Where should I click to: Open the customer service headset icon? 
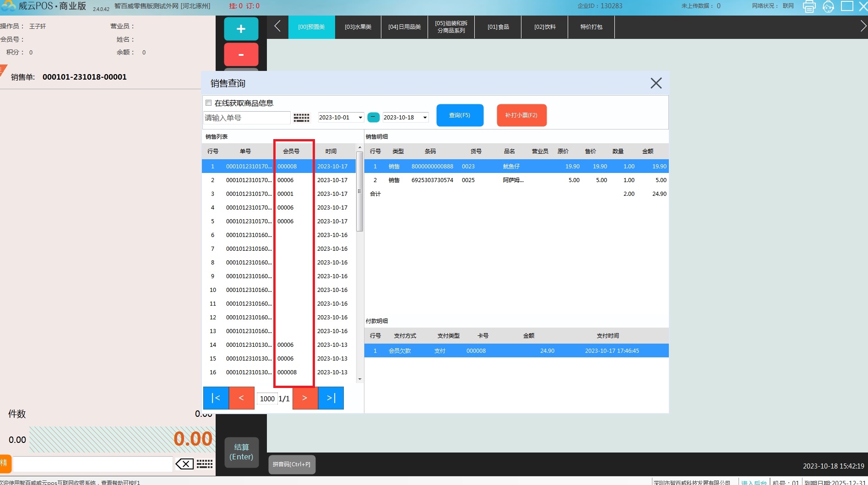pos(828,6)
